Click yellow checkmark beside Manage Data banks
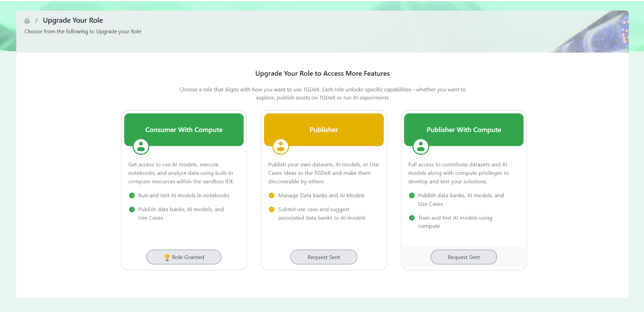 coord(272,196)
